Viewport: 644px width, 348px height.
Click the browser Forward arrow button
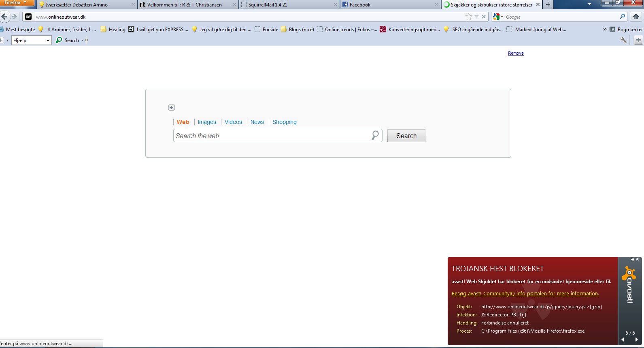click(15, 17)
